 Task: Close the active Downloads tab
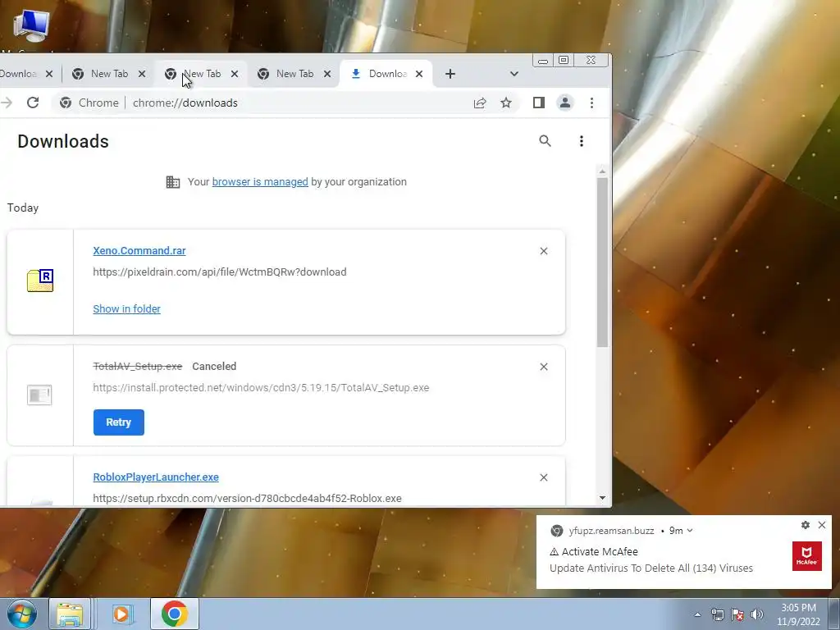click(x=419, y=74)
